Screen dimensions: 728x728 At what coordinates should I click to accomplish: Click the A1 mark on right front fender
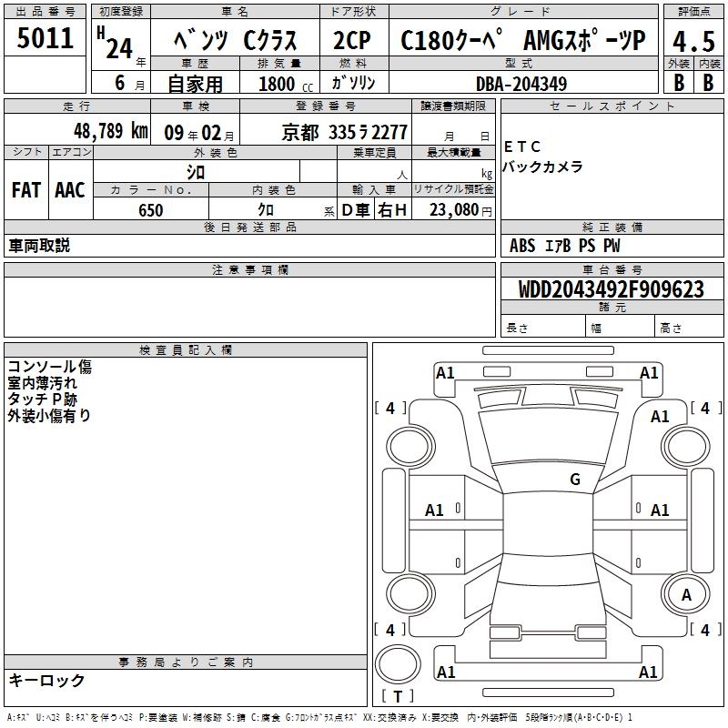660,417
